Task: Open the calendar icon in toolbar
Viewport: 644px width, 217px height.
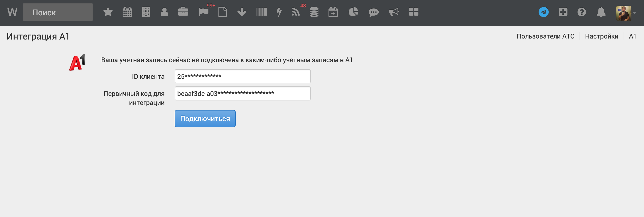Action: pyautogui.click(x=127, y=12)
